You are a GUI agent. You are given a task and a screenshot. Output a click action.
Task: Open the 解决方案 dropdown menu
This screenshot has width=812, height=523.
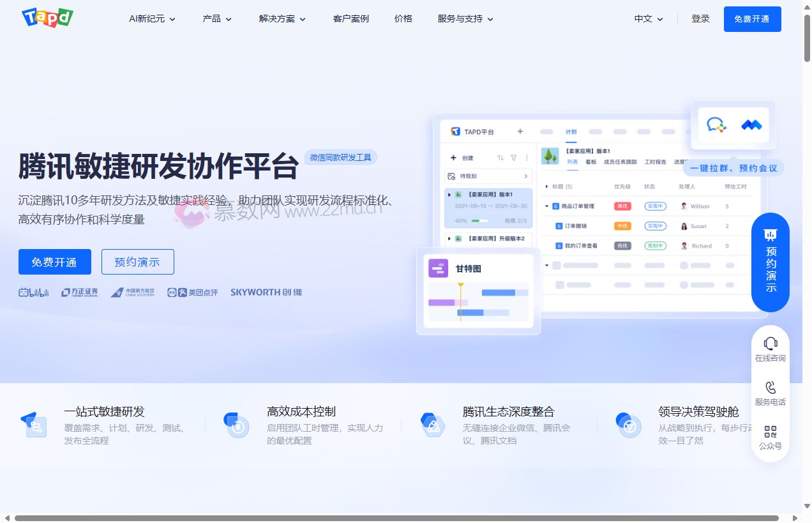[282, 19]
